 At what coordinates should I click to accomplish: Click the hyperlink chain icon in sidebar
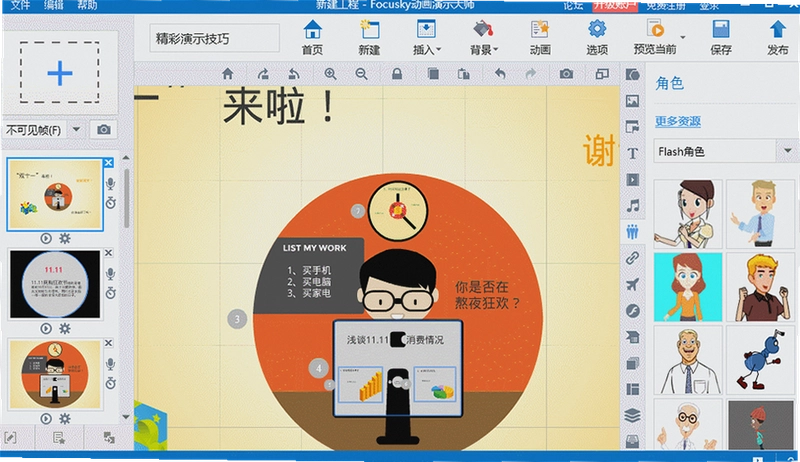click(x=633, y=258)
